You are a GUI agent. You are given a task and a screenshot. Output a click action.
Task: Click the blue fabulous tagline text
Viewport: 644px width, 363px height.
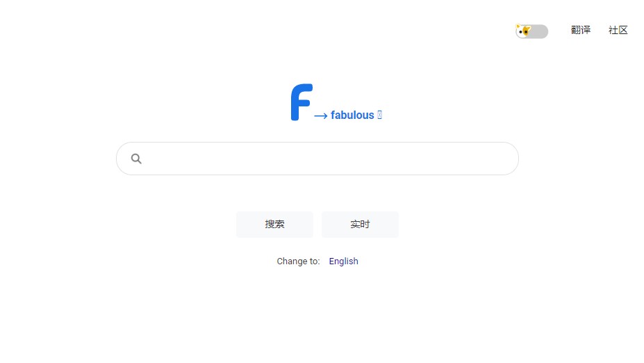(x=352, y=115)
